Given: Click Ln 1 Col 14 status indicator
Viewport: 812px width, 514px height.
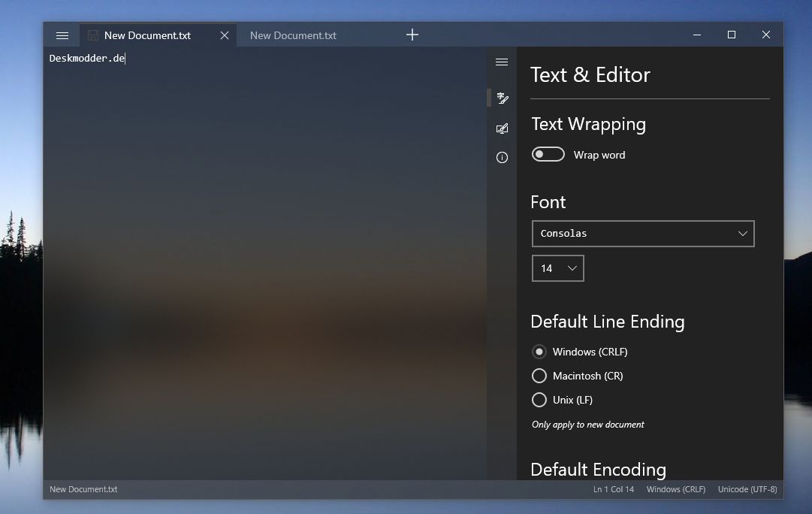Looking at the screenshot, I should click(614, 489).
